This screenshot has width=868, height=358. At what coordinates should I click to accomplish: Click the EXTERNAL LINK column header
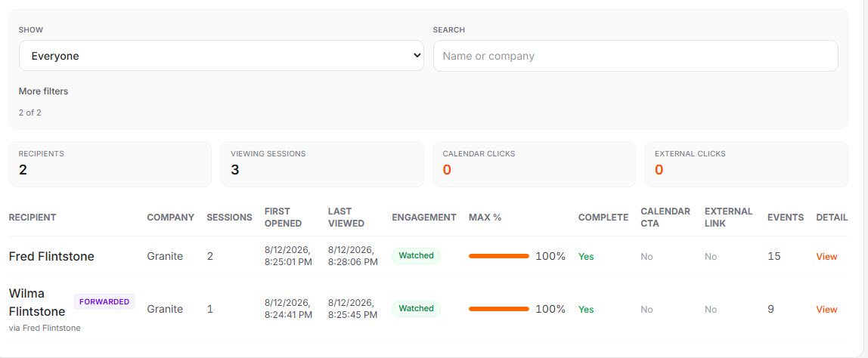point(729,218)
